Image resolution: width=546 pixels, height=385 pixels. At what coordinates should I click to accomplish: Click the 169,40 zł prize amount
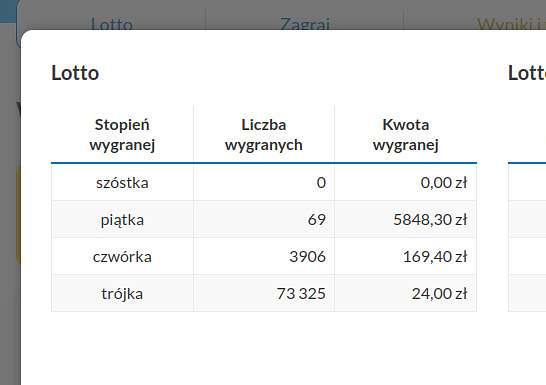click(x=435, y=257)
